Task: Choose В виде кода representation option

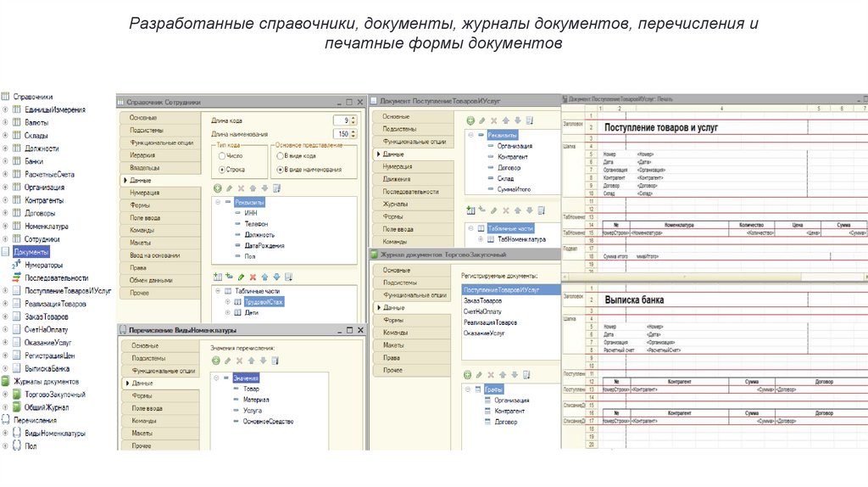Action: (281, 156)
